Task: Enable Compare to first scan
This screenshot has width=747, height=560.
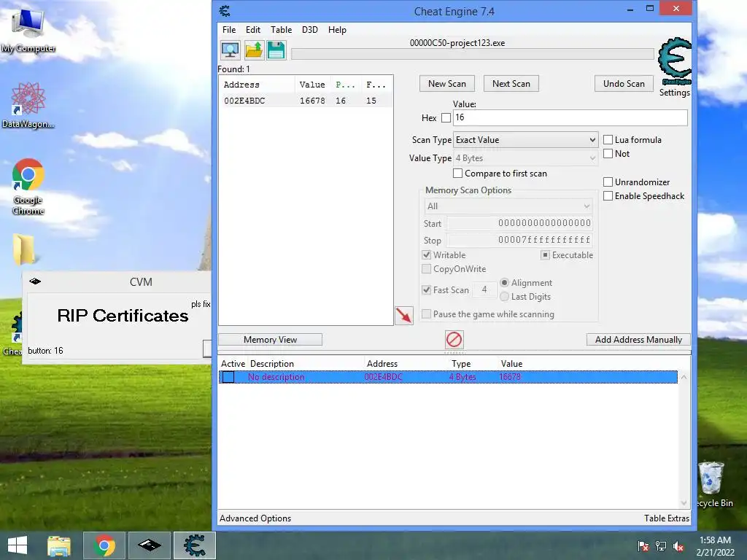Action: click(x=457, y=174)
